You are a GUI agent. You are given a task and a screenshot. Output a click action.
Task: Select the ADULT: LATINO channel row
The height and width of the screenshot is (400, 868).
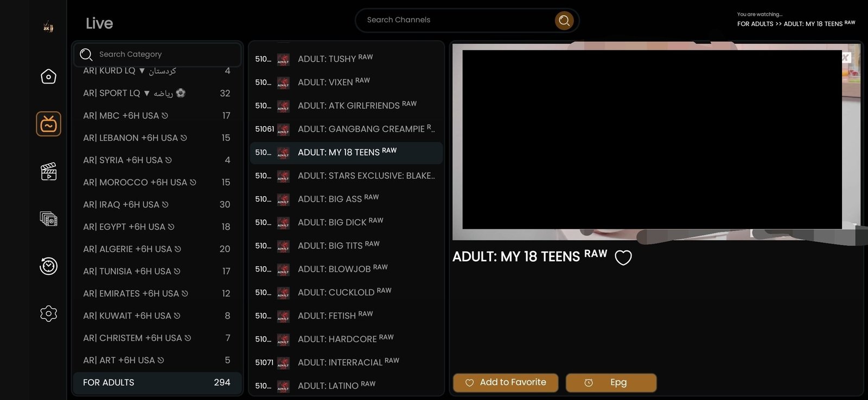(x=346, y=386)
